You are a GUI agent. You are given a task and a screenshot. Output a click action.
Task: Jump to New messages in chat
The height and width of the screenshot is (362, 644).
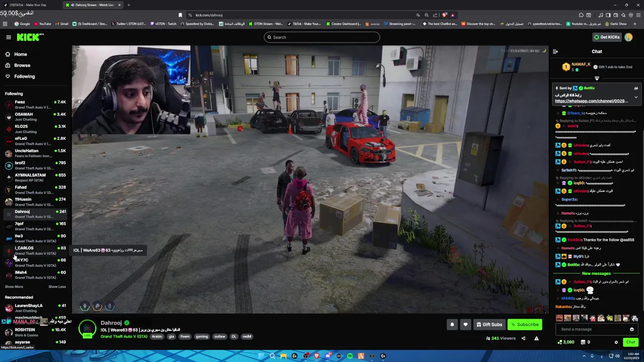(x=596, y=274)
